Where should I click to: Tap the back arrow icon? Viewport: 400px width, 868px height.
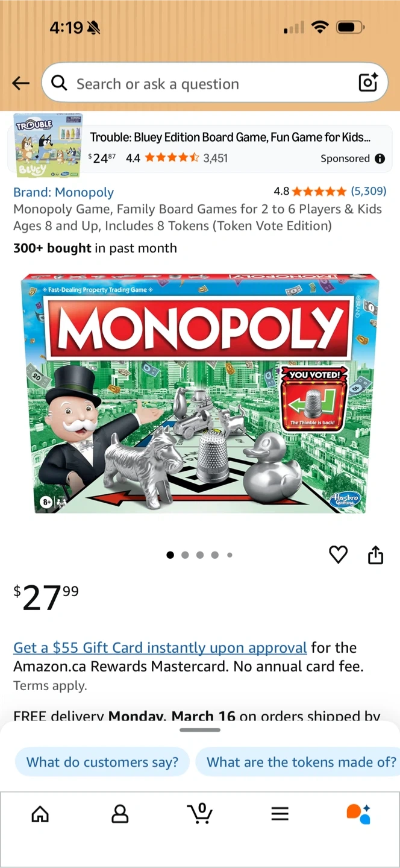(20, 83)
